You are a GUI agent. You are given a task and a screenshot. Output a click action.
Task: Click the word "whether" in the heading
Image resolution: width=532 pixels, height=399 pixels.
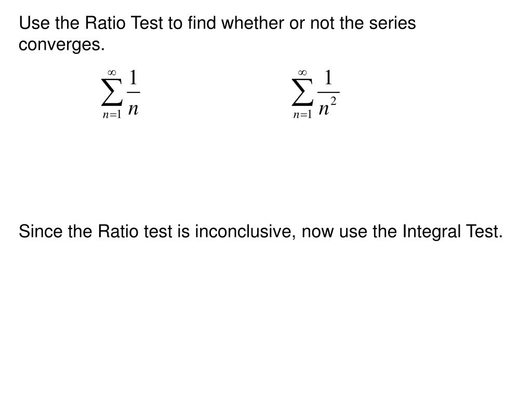(252, 23)
